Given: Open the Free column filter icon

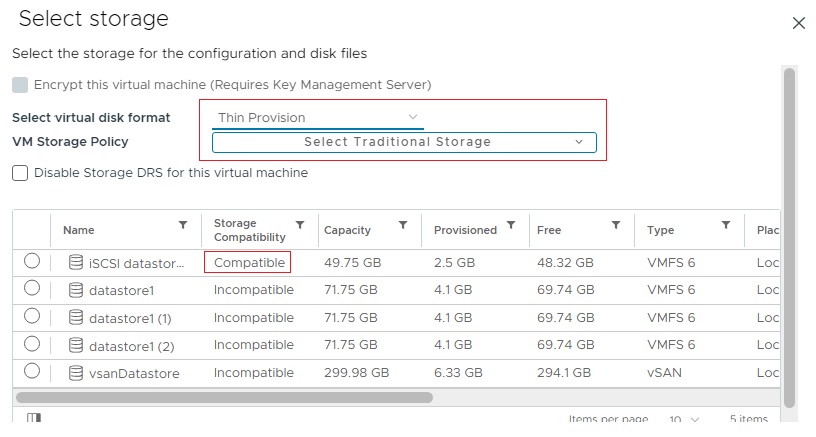Looking at the screenshot, I should pyautogui.click(x=616, y=226).
